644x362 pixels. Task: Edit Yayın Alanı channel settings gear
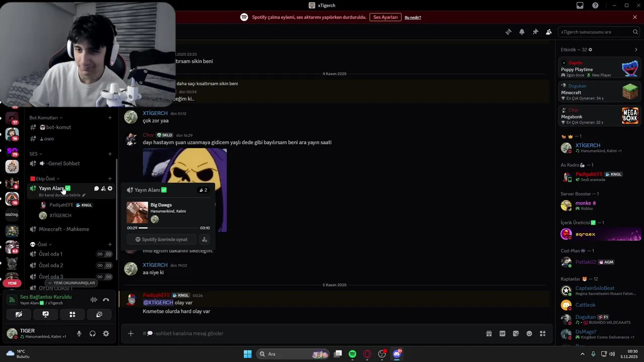point(110,189)
